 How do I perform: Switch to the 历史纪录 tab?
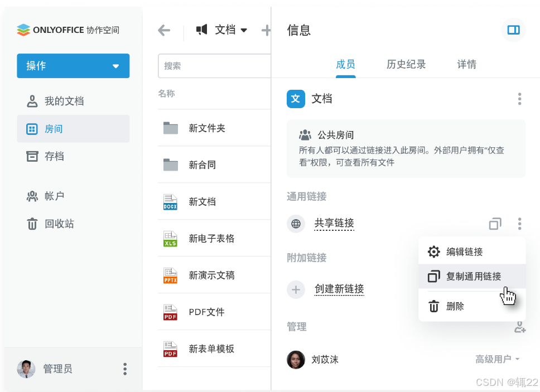pos(406,64)
